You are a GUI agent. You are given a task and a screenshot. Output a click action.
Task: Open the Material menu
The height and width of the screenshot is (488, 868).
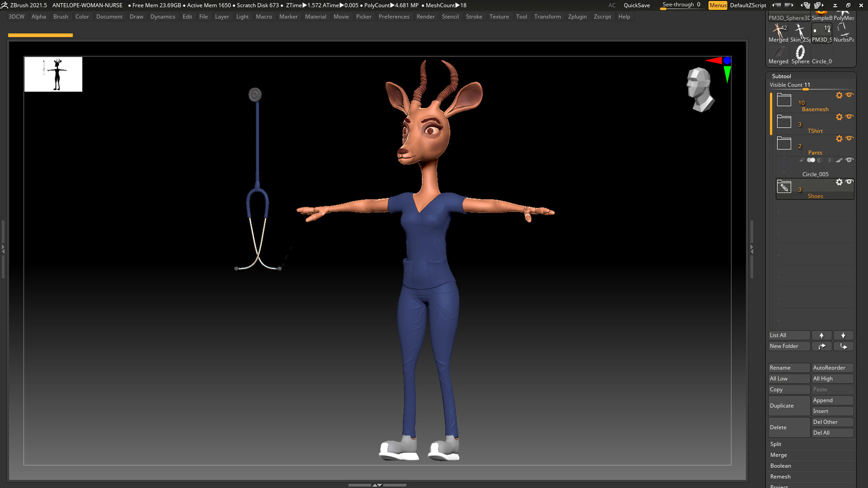tap(316, 17)
